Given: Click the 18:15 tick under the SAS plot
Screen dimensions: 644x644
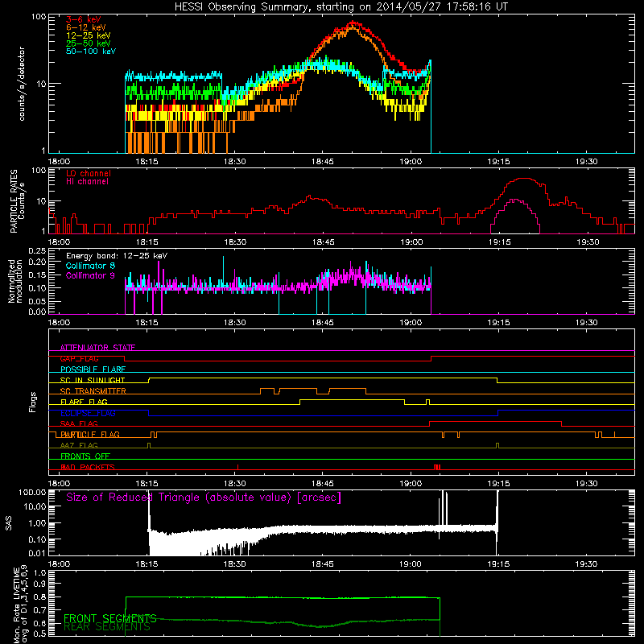Looking at the screenshot, I should [x=147, y=564].
